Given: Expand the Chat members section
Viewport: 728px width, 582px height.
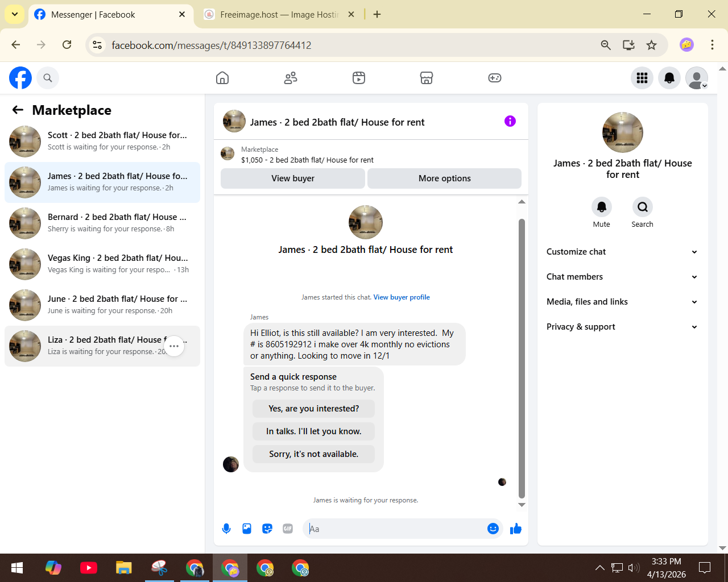Looking at the screenshot, I should tap(622, 277).
